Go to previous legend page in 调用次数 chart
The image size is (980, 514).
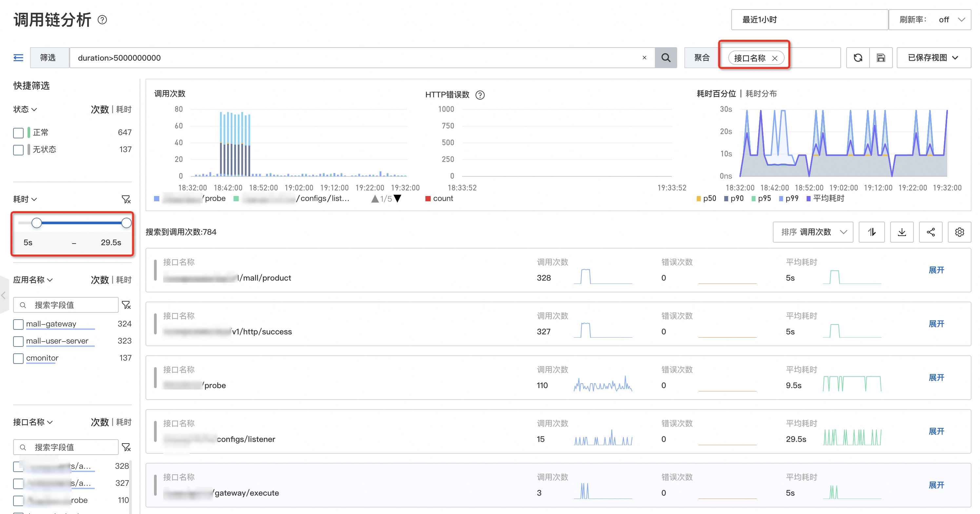(x=375, y=199)
